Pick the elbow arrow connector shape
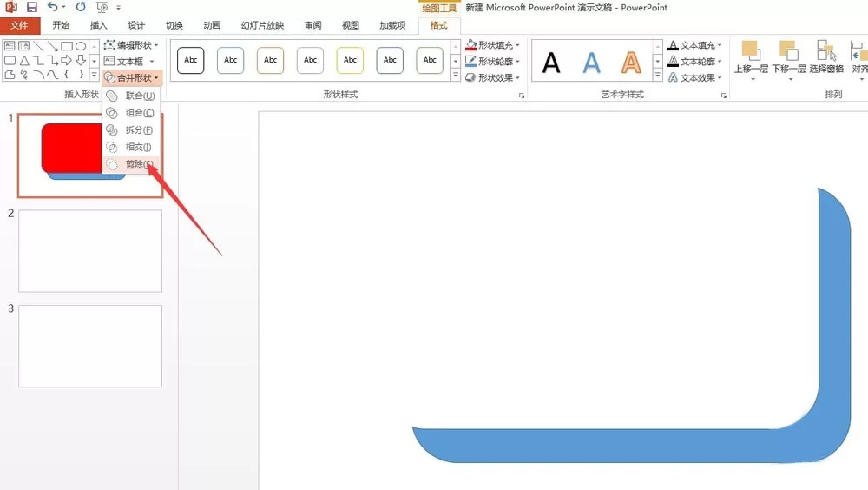 tap(53, 61)
